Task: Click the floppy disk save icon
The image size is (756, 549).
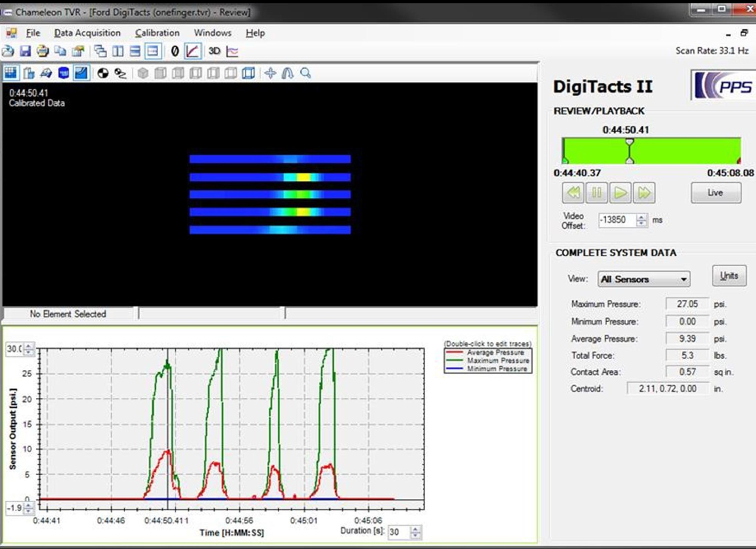Action: click(x=25, y=51)
